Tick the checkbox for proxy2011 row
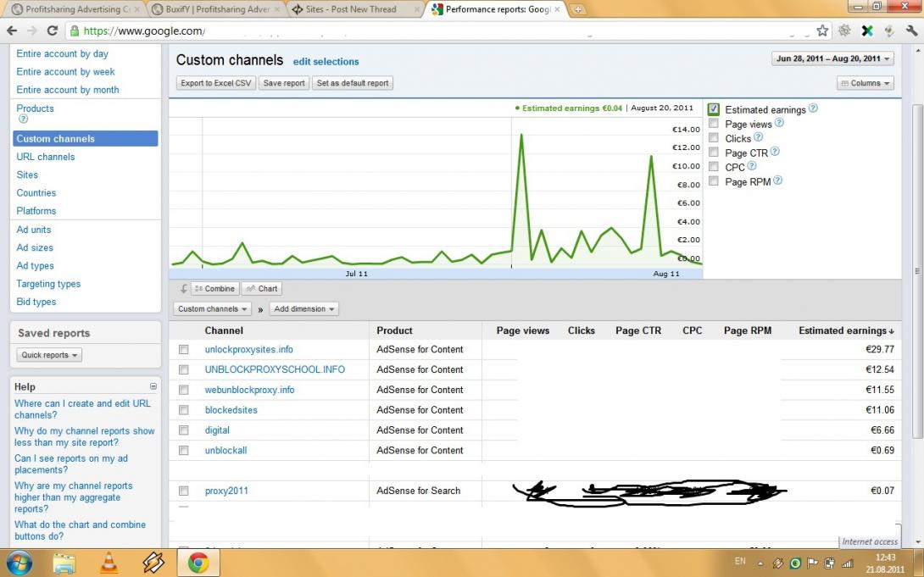 (x=184, y=491)
